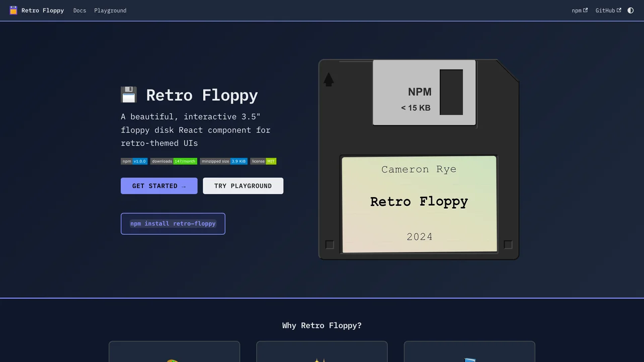This screenshot has width=644, height=362.
Task: Click the floppy disk logo in the navbar
Action: [x=13, y=10]
